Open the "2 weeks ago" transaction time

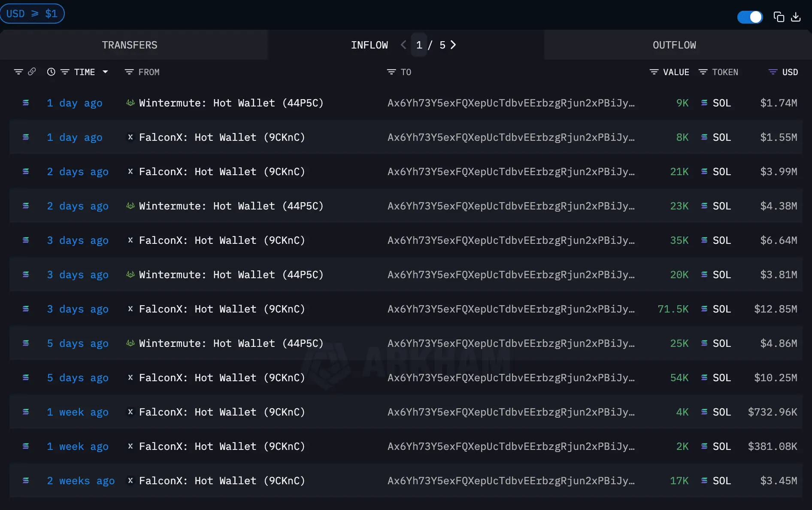pos(81,481)
